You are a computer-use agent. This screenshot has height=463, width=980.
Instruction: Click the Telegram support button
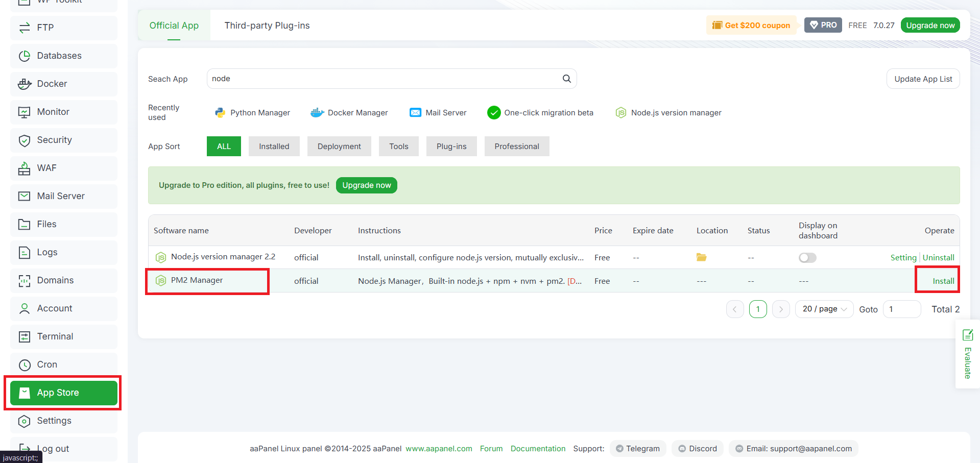[x=638, y=449]
